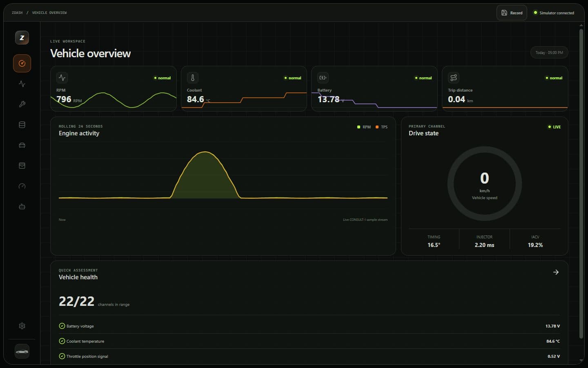Click the Simulator connected status

554,13
